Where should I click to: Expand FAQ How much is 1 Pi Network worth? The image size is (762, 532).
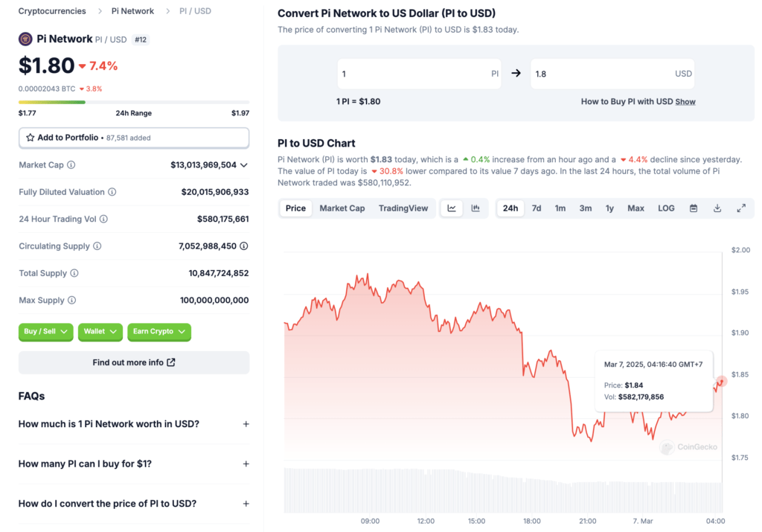134,424
